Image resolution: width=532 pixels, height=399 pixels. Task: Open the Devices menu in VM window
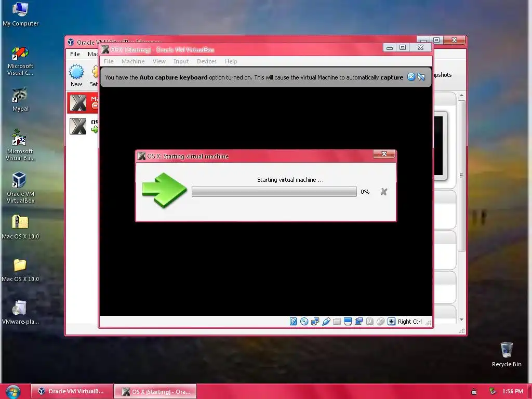(x=207, y=61)
